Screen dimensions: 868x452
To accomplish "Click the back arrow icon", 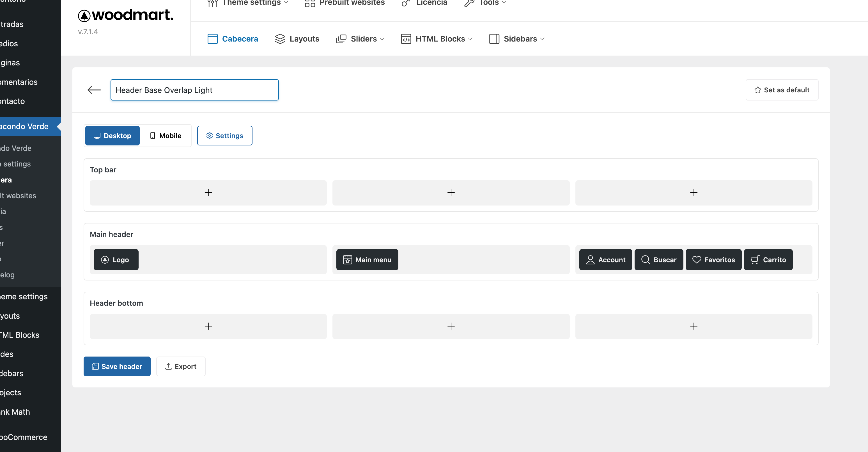I will click(x=94, y=90).
